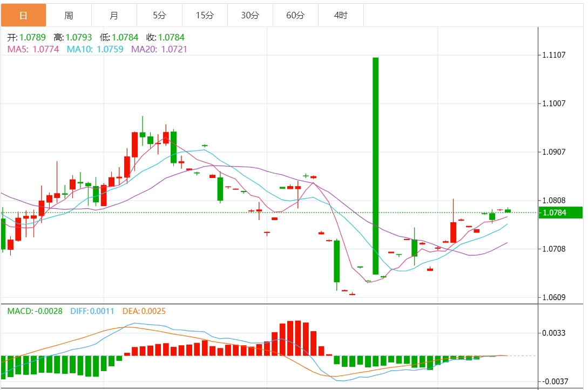Select the 日 daily timeframe tab
The width and height of the screenshot is (588, 390).
coord(23,15)
